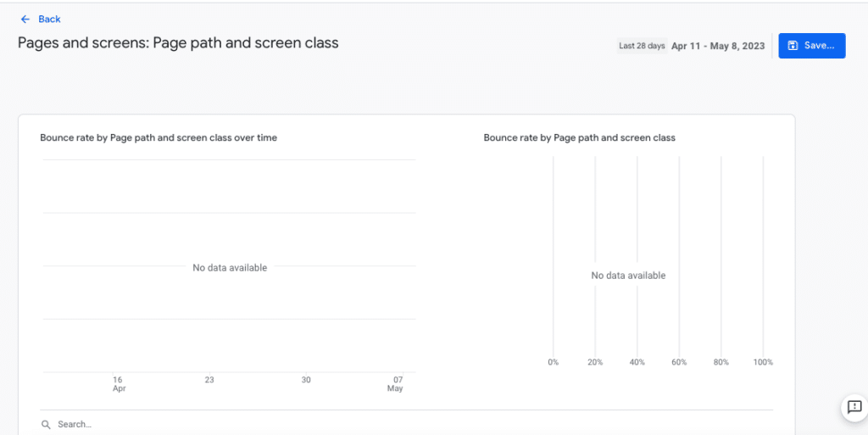This screenshot has width=868, height=435.
Task: Click No data available in the bar chart
Action: pyautogui.click(x=628, y=276)
